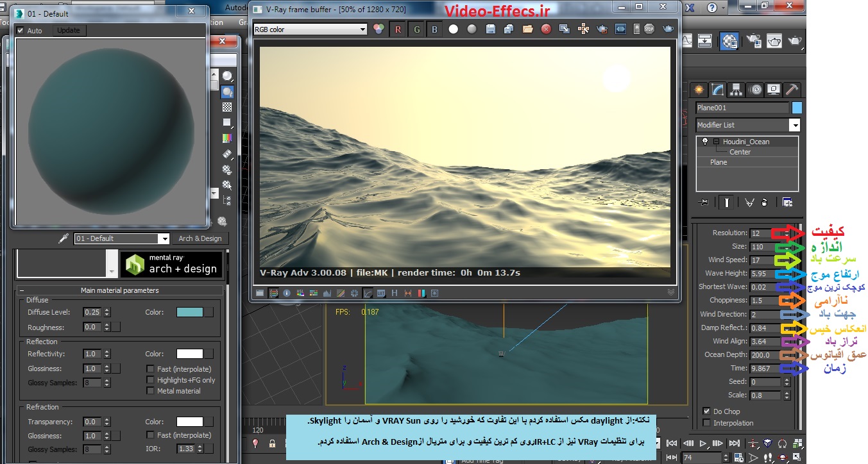Switch to the Utilities command panel tab
Viewport: 868px width, 464px height.
pyautogui.click(x=793, y=89)
